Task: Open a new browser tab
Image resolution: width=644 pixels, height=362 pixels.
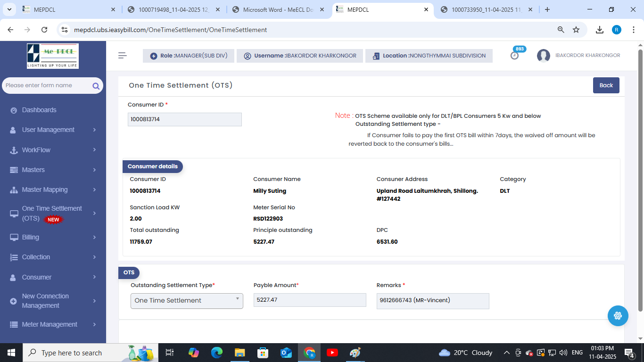Action: [x=547, y=9]
